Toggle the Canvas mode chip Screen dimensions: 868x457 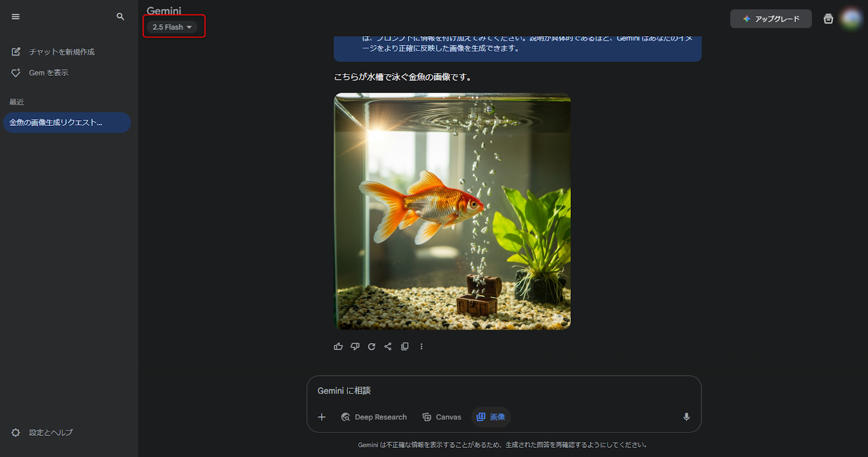click(442, 417)
